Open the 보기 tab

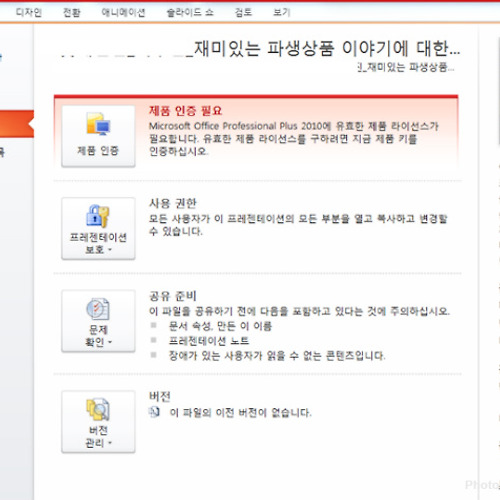click(x=282, y=13)
